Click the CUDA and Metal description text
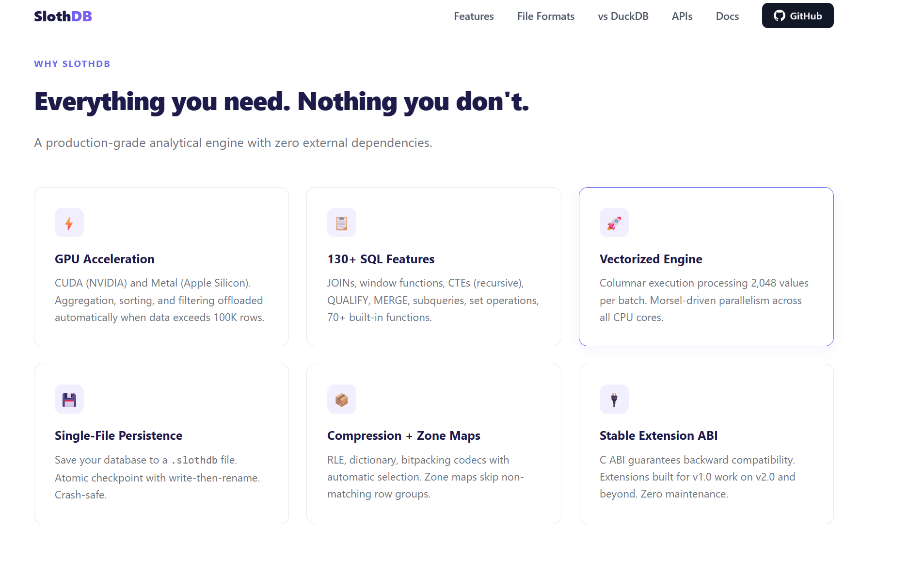924x562 pixels. tap(159, 300)
